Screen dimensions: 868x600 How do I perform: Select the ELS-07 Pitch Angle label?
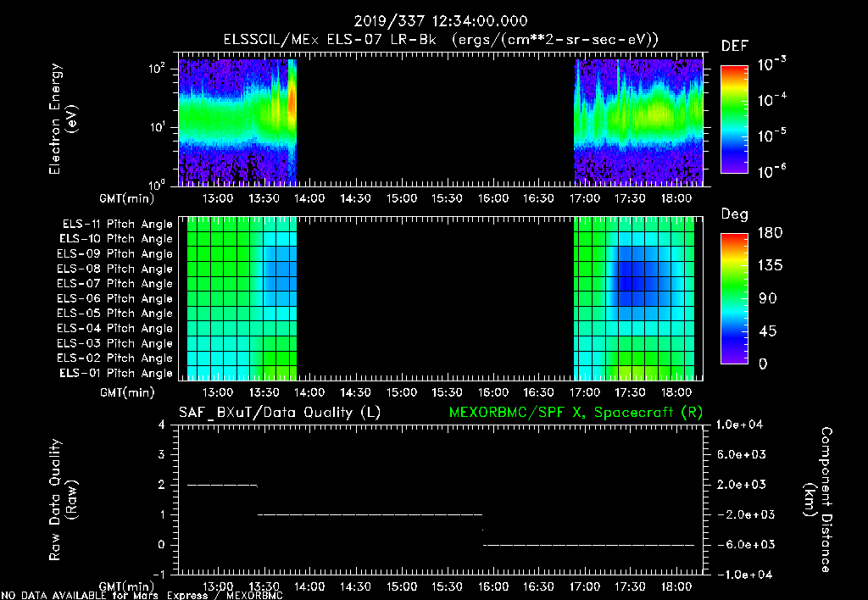tap(115, 283)
